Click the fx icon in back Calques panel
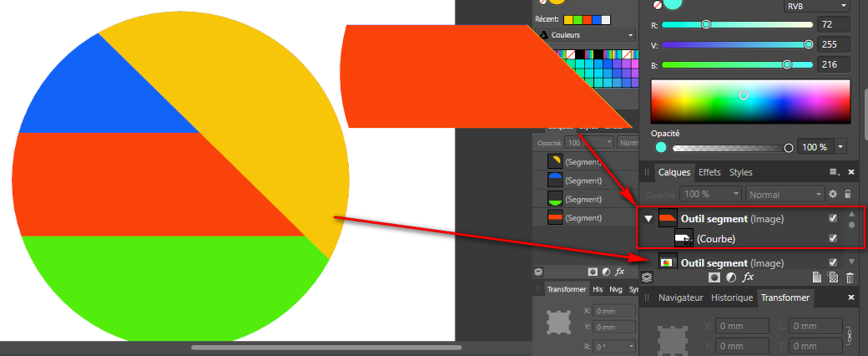 coord(620,272)
